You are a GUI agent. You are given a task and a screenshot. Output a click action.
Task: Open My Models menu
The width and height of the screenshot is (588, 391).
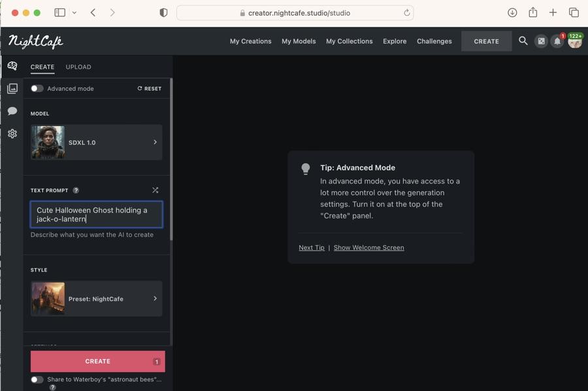(x=299, y=41)
